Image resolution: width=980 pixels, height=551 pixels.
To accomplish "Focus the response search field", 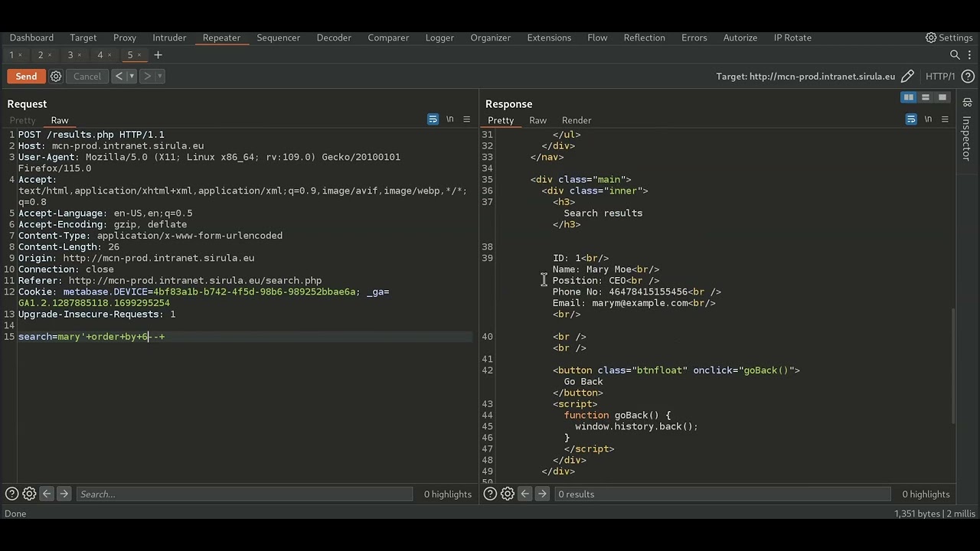I will click(722, 494).
